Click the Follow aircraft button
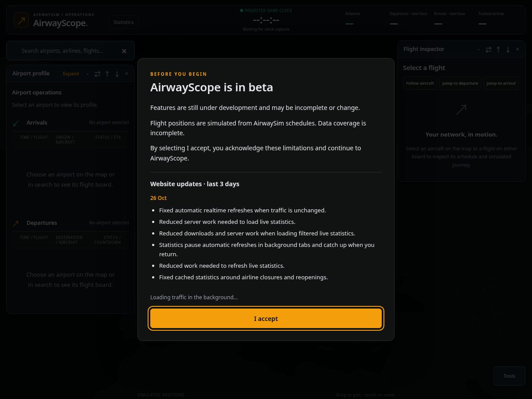This screenshot has height=399, width=532. [x=420, y=83]
